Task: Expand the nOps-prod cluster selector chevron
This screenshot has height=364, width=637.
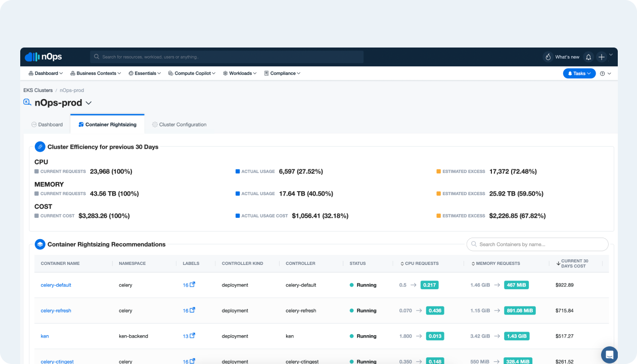Action: (x=89, y=103)
